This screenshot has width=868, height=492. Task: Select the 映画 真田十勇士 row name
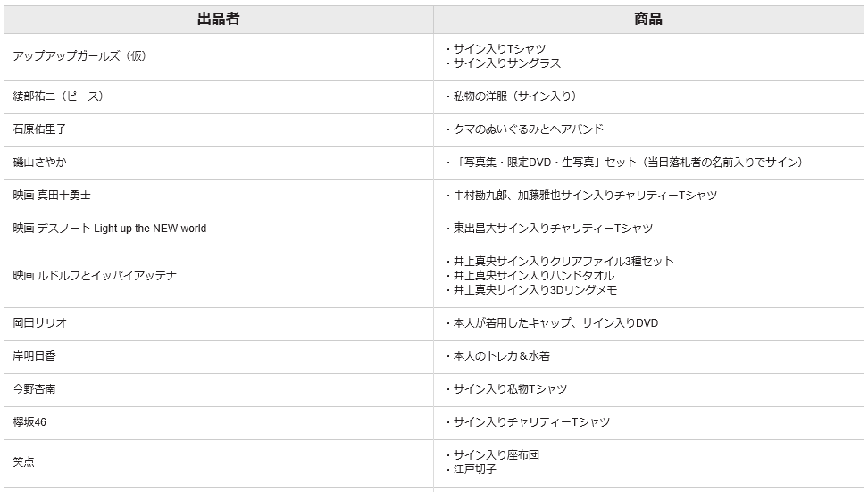tap(52, 196)
